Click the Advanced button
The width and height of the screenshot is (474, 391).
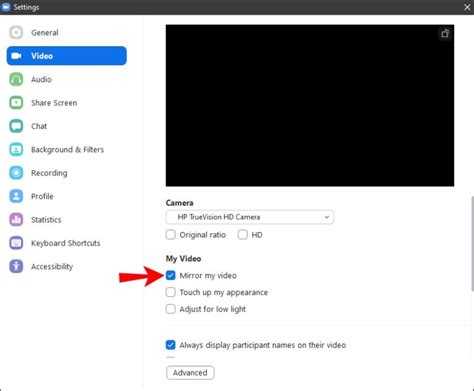click(190, 372)
